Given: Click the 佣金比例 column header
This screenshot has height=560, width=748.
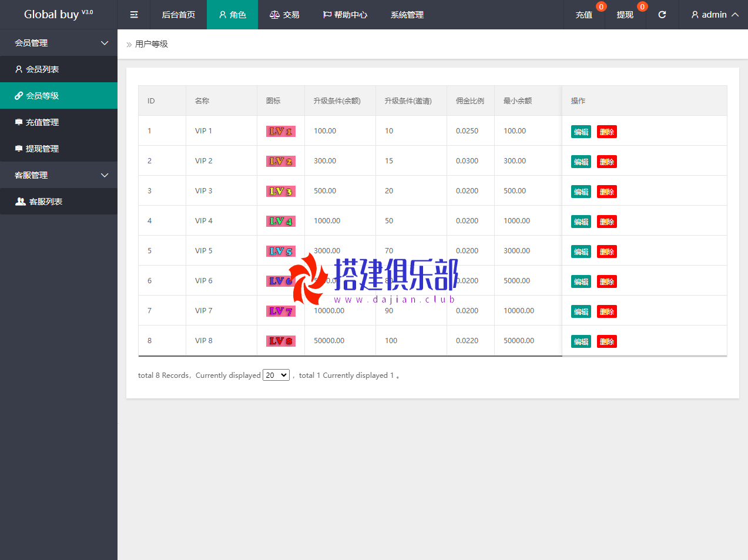Looking at the screenshot, I should 470,101.
